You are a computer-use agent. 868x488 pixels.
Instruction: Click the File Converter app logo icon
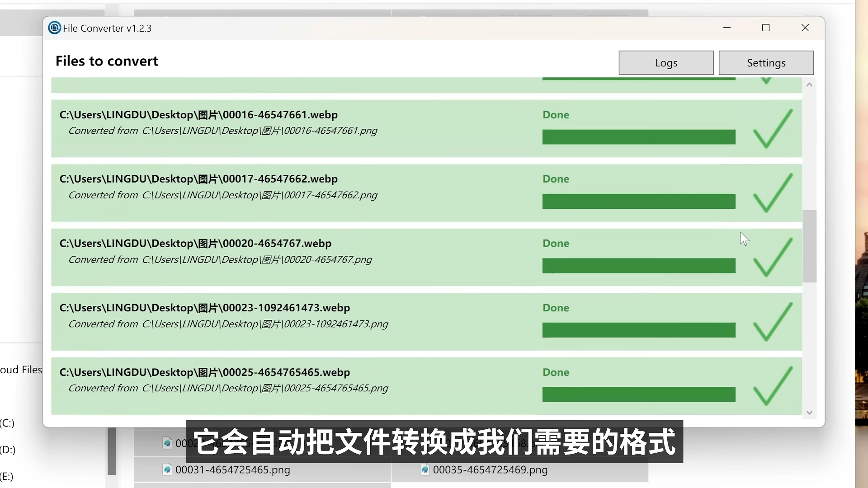[54, 28]
